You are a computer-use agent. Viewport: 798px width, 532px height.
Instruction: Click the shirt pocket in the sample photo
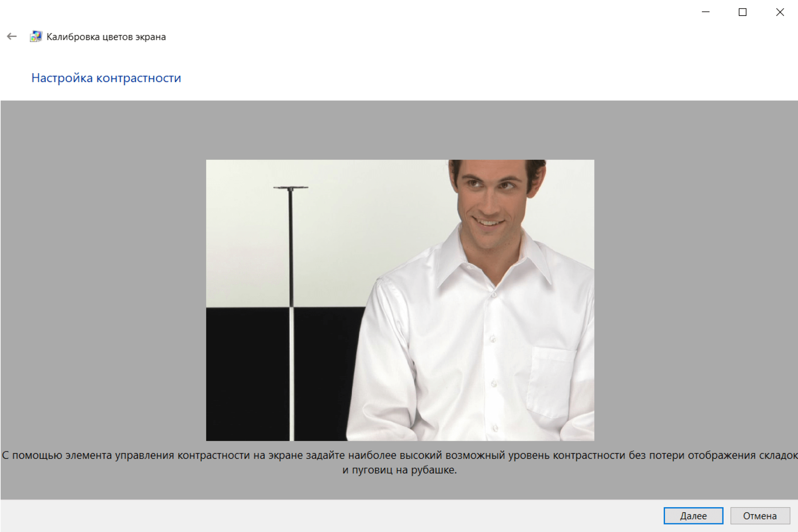[551, 382]
